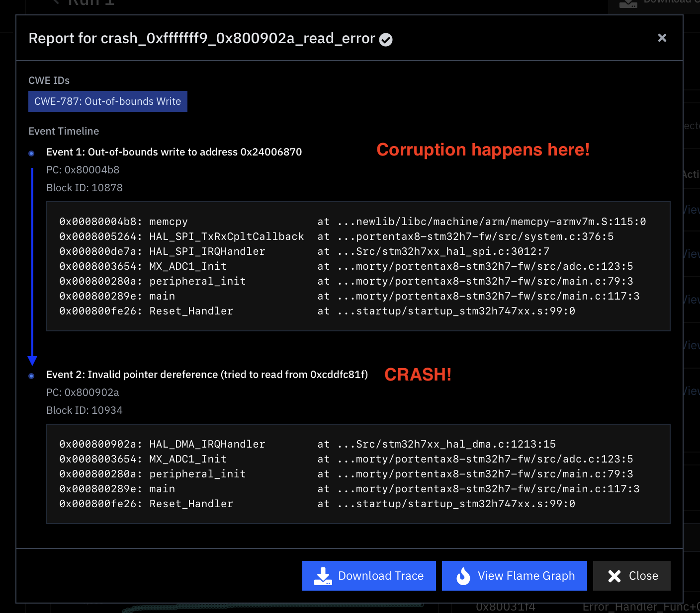Screen dimensions: 700x613
Task: Click the CWE-787 Out-of-bounds Write badge
Action: (x=107, y=101)
